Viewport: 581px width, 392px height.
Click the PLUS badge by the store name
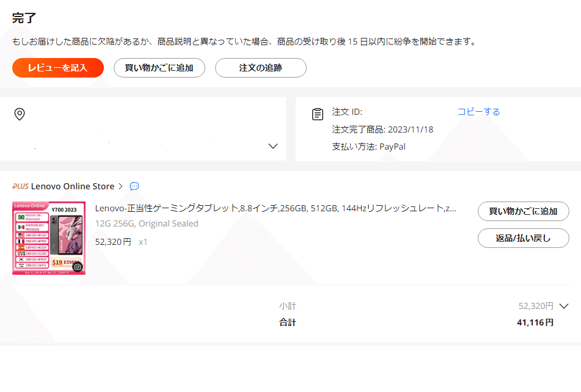[20, 186]
